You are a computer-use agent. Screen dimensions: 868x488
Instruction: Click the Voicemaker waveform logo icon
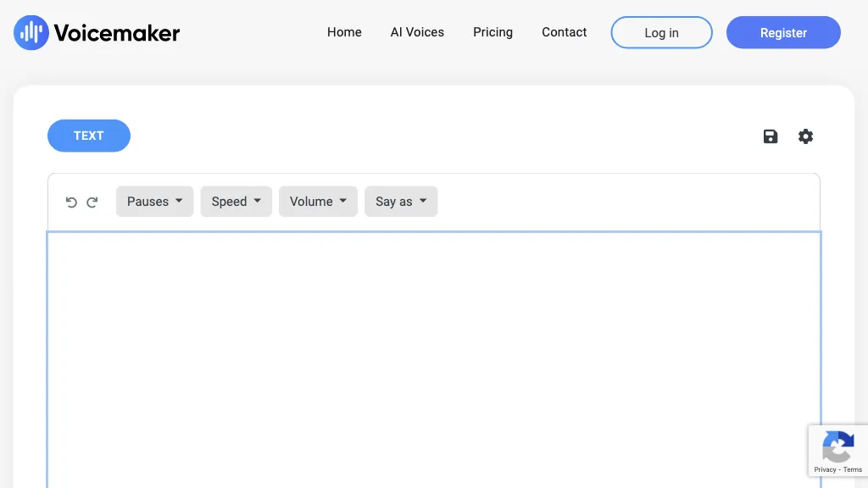[x=31, y=33]
